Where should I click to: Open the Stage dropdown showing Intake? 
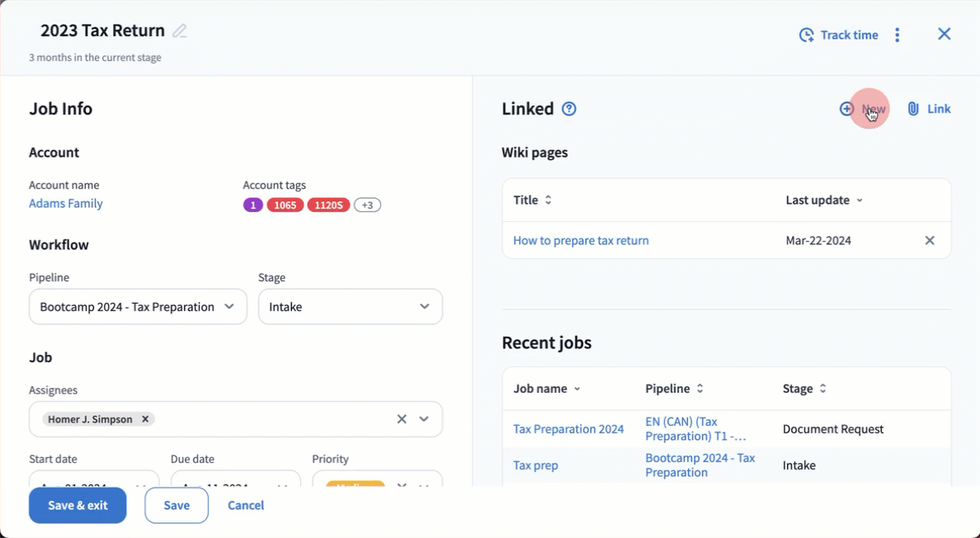[424, 307]
